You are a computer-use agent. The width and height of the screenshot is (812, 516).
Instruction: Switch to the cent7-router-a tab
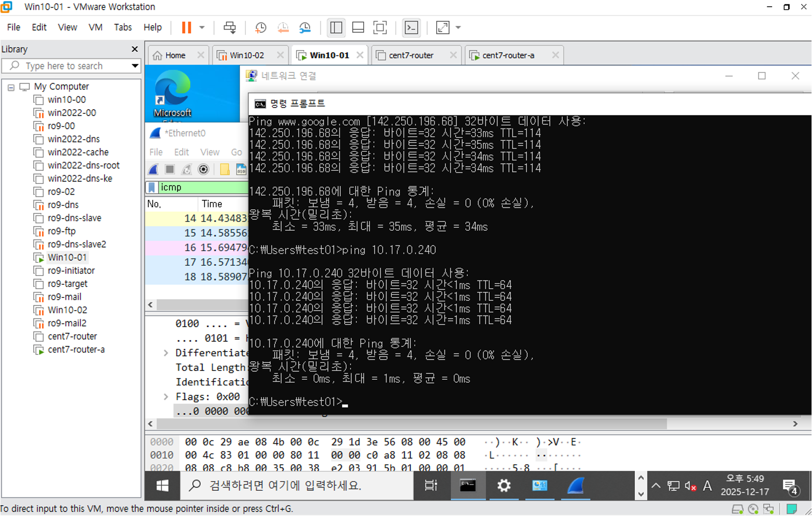tap(508, 55)
